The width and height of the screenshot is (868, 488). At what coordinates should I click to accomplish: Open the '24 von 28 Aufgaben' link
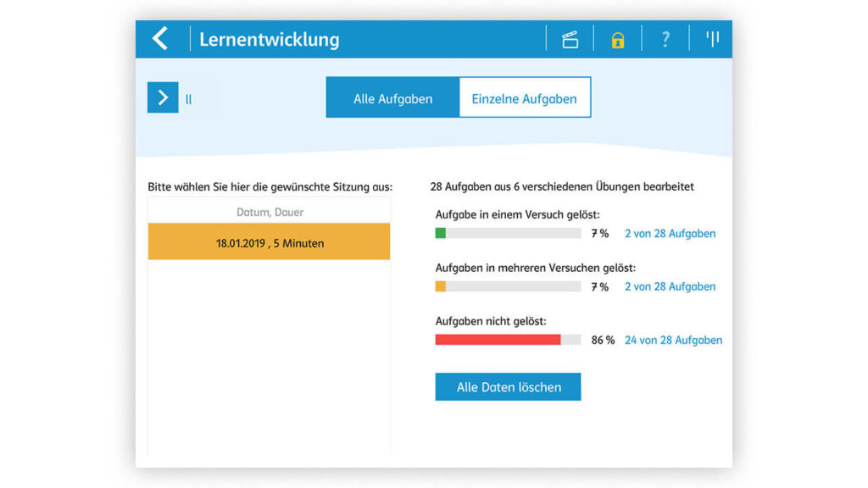click(673, 340)
